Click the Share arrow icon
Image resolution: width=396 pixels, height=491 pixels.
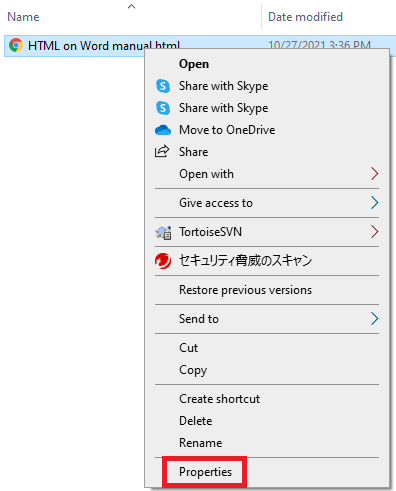point(162,152)
